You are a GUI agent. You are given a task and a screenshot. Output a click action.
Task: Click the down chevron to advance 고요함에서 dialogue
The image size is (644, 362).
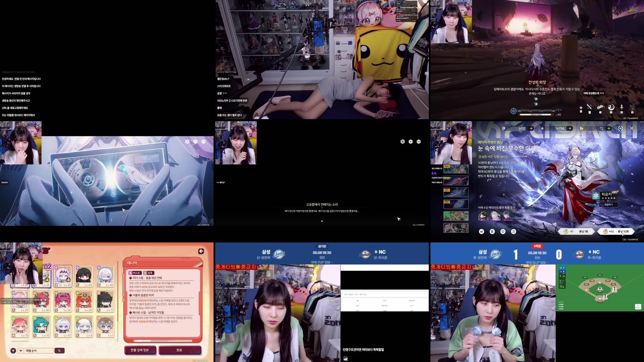click(322, 221)
